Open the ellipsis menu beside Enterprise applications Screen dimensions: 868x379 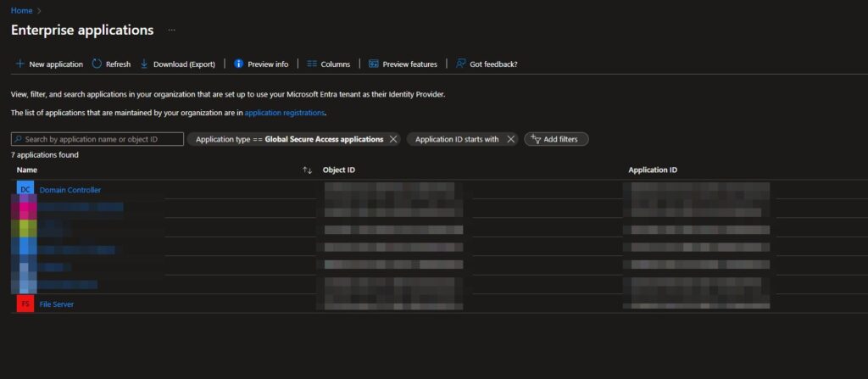171,30
